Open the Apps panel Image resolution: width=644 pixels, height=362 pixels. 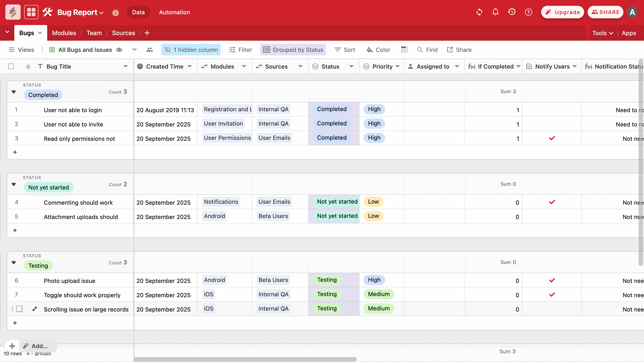point(629,33)
